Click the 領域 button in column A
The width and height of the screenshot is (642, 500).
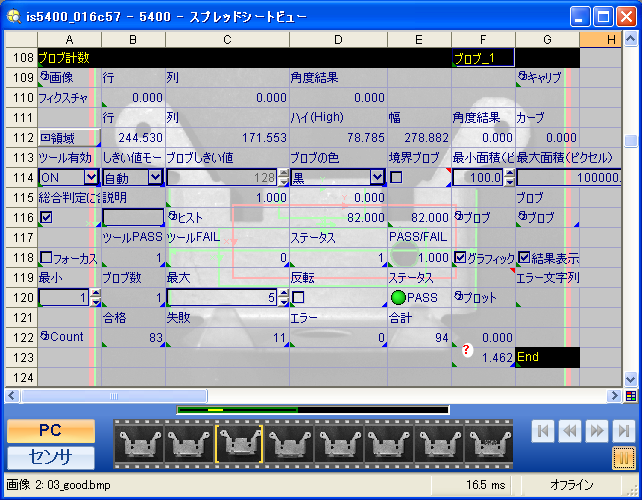coord(68,137)
